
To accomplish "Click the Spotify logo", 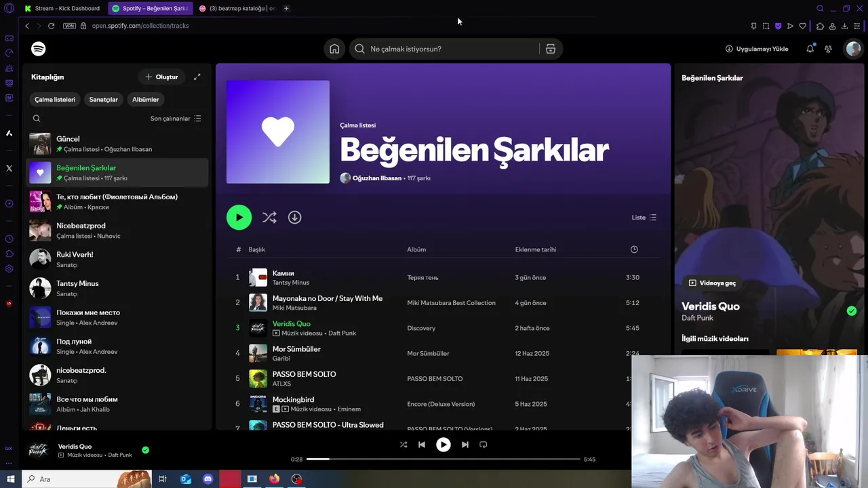I will (x=39, y=49).
